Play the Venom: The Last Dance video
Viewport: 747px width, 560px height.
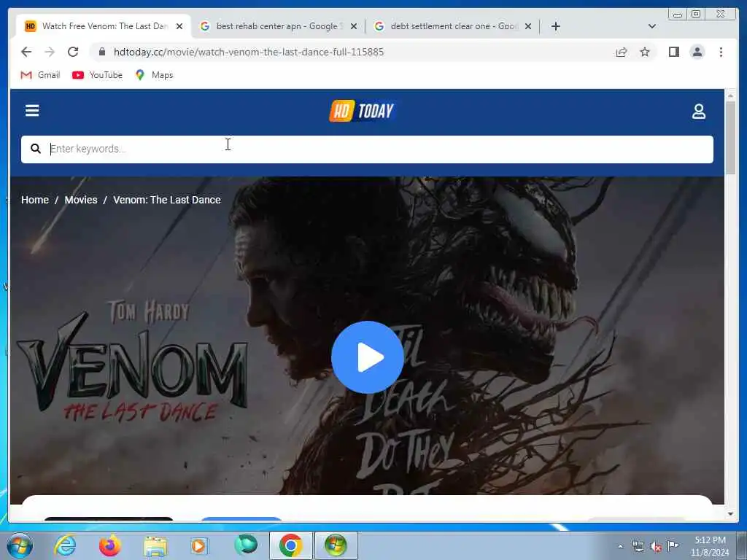point(368,357)
